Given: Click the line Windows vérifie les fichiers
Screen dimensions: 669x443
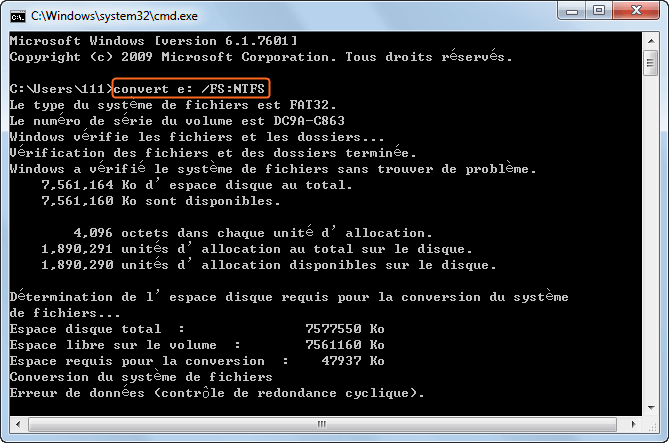Looking at the screenshot, I should (197, 137).
